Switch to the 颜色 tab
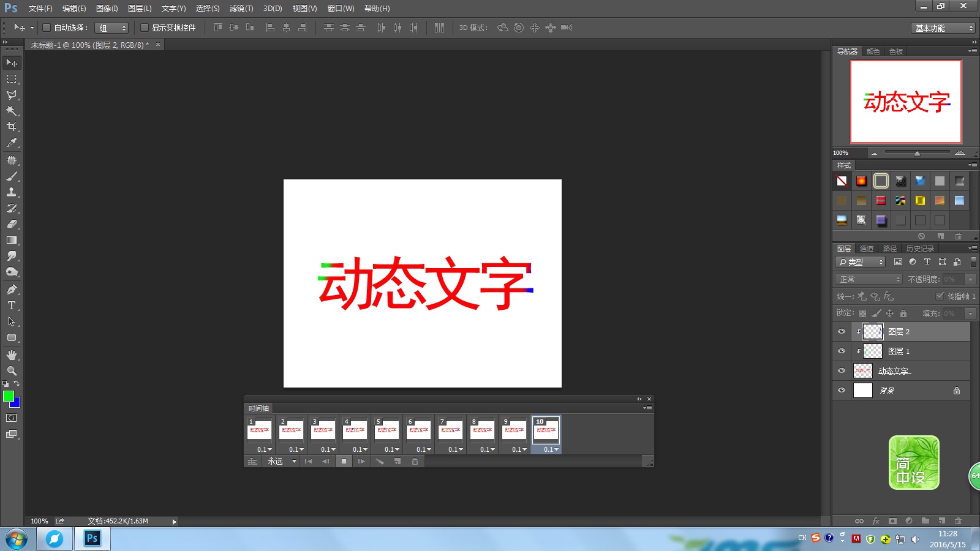The image size is (980, 551). 873,51
